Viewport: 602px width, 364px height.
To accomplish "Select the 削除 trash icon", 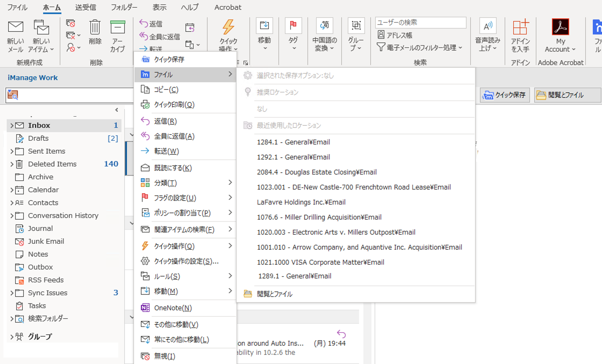I will coord(95,32).
